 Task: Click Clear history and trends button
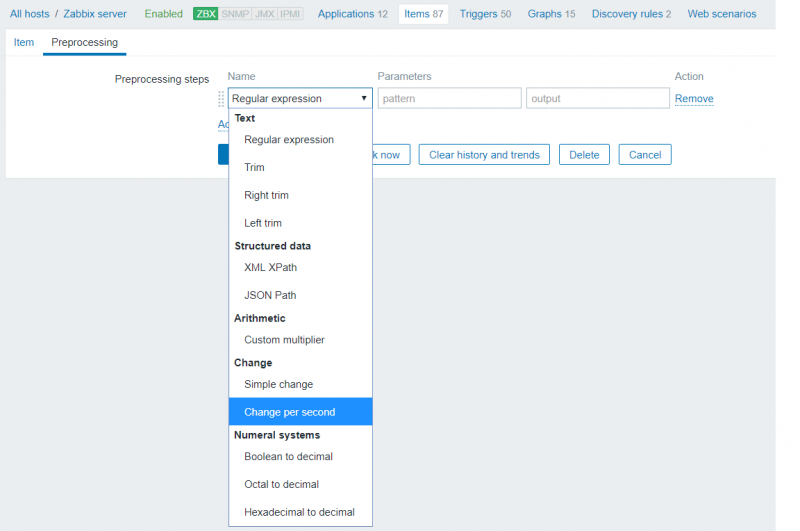484,155
